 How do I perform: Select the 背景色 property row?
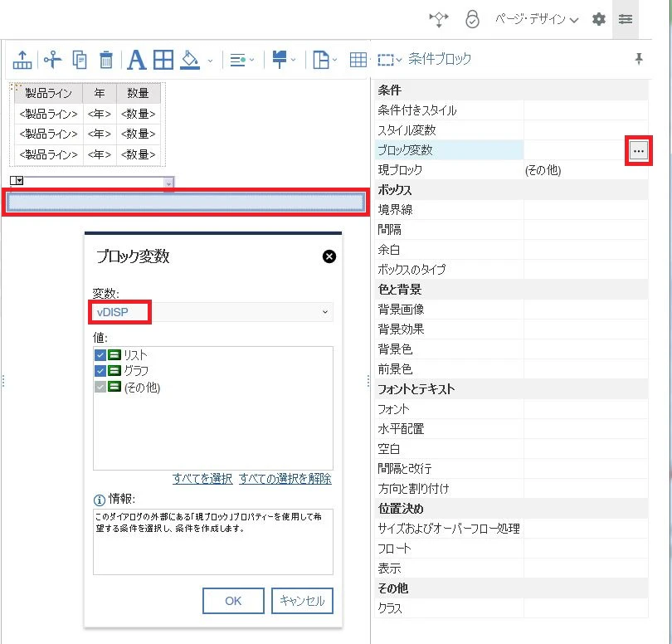[x=511, y=349]
